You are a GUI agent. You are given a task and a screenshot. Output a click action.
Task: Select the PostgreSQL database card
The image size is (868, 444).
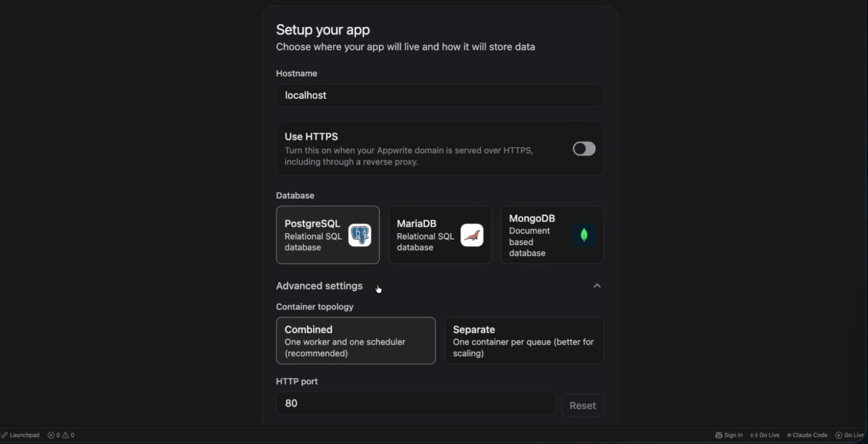pos(328,235)
